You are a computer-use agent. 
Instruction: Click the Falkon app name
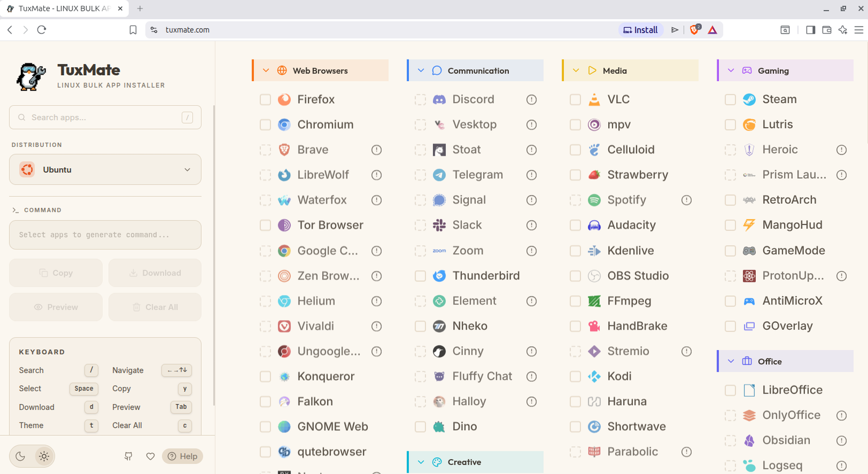tap(315, 402)
